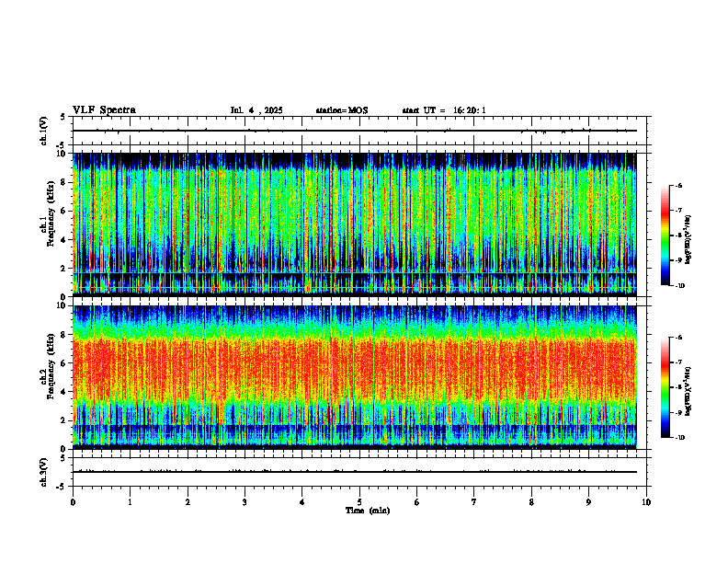Click the ch.2 spectrogram colorbar

[665, 387]
